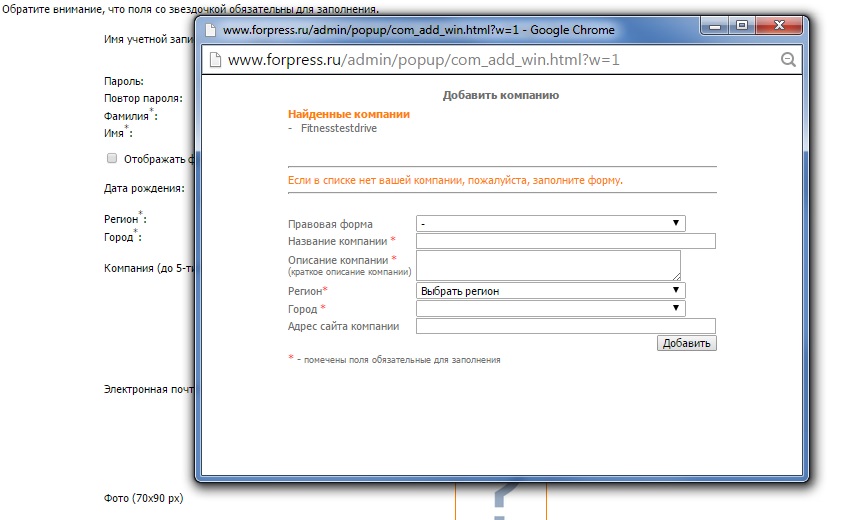The image size is (853, 520).
Task: Click the orange text about filling the form
Action: point(455,180)
